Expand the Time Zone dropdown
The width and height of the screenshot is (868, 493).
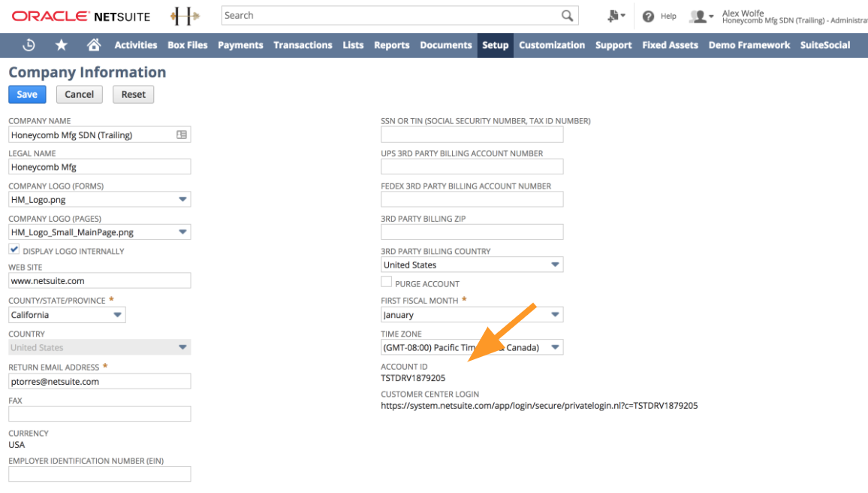555,347
